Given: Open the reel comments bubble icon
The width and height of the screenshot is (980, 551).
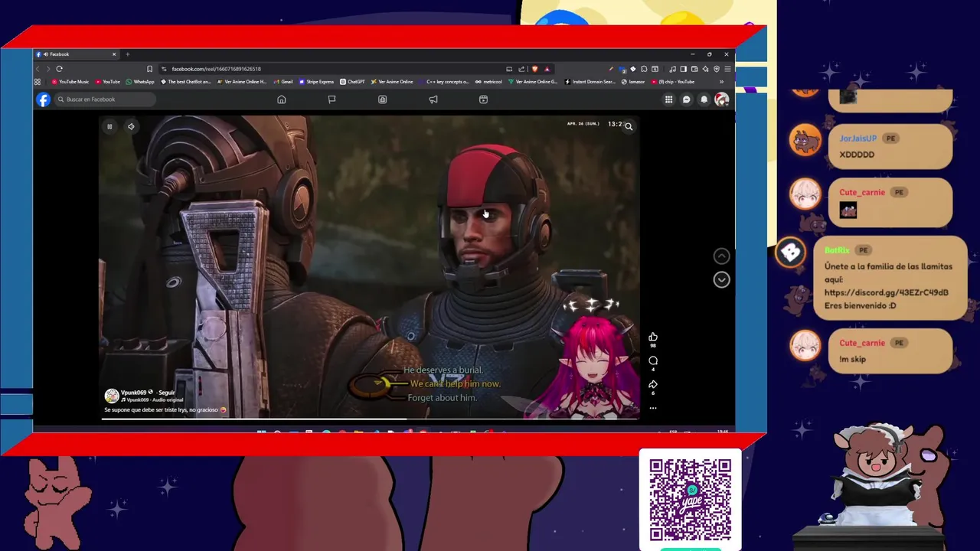Looking at the screenshot, I should tap(653, 360).
